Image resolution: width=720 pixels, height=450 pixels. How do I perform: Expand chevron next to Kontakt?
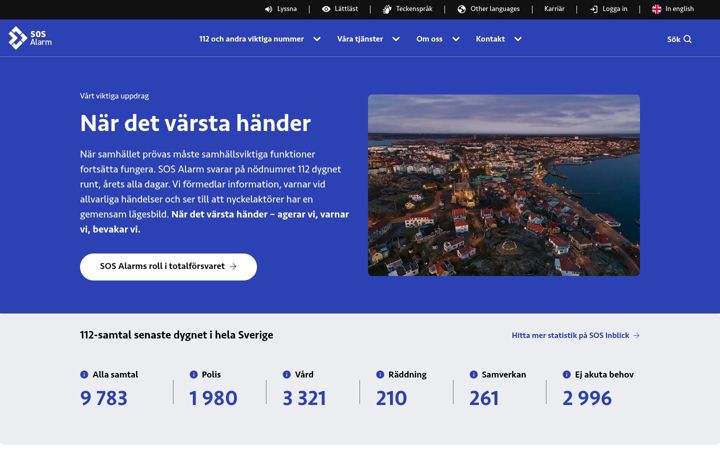pos(518,39)
